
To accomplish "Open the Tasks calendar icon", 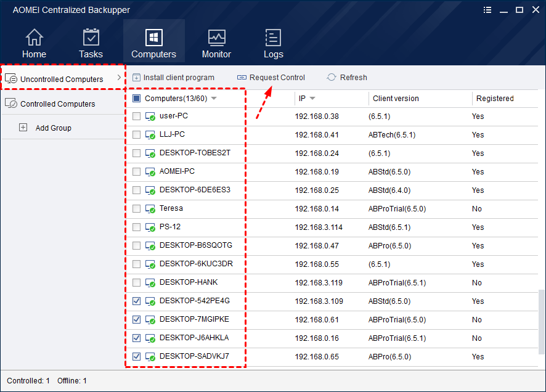I will (91, 37).
